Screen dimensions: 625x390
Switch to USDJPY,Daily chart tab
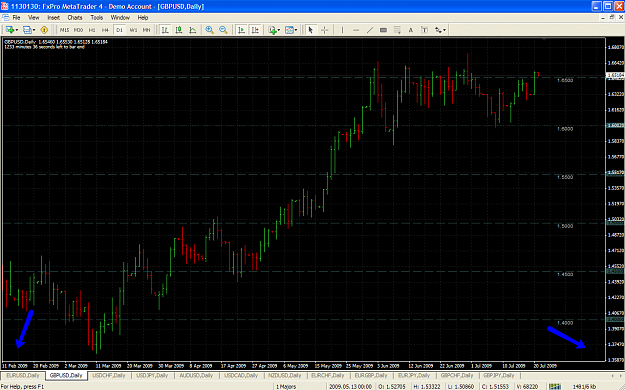tap(152, 376)
